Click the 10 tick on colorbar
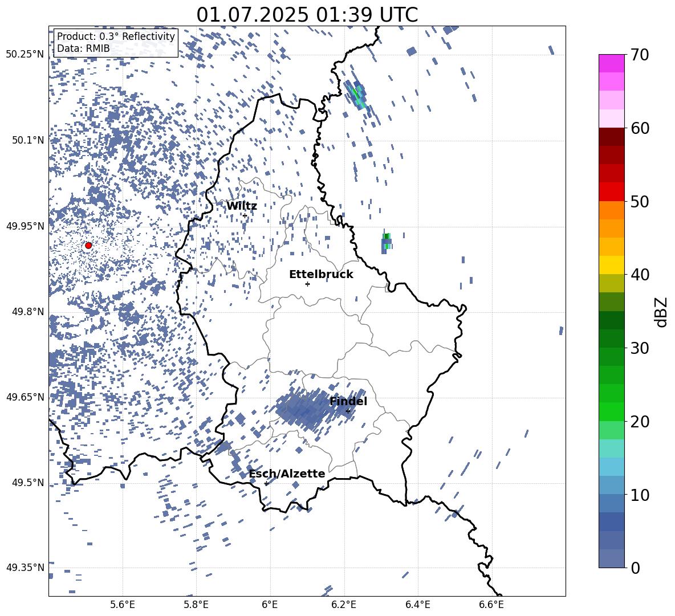 tap(640, 495)
